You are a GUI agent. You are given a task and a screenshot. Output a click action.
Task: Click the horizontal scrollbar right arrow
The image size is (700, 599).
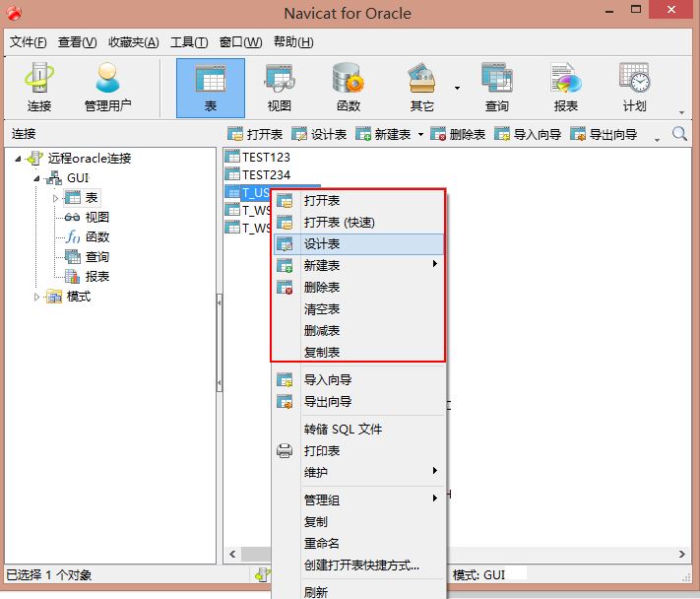[x=681, y=554]
